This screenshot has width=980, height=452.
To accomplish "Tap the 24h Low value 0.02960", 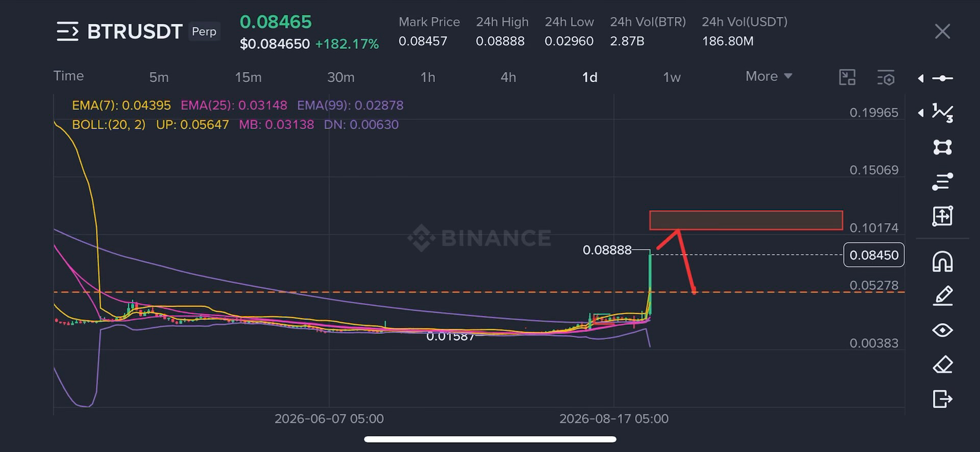I will (569, 41).
